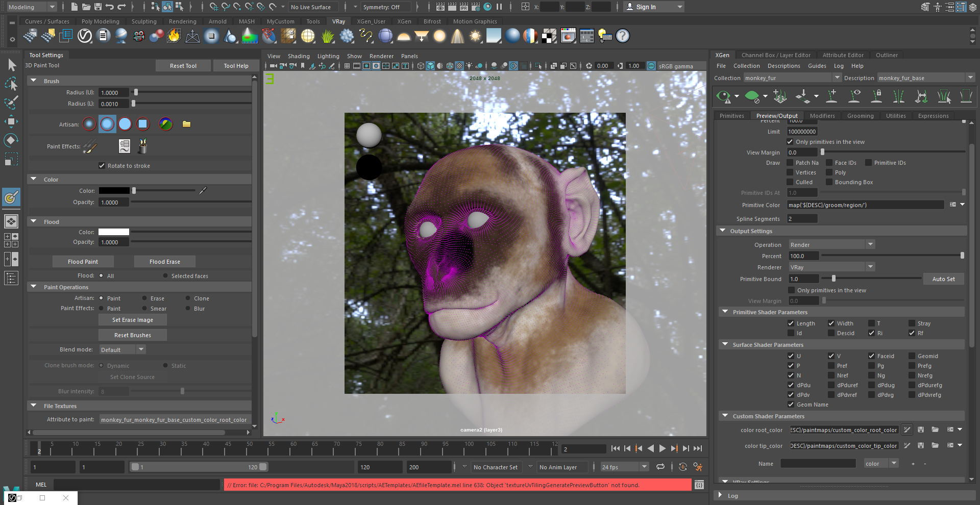Click the checkerboard shelf icon
This screenshot has width=980, height=505.
point(549,36)
